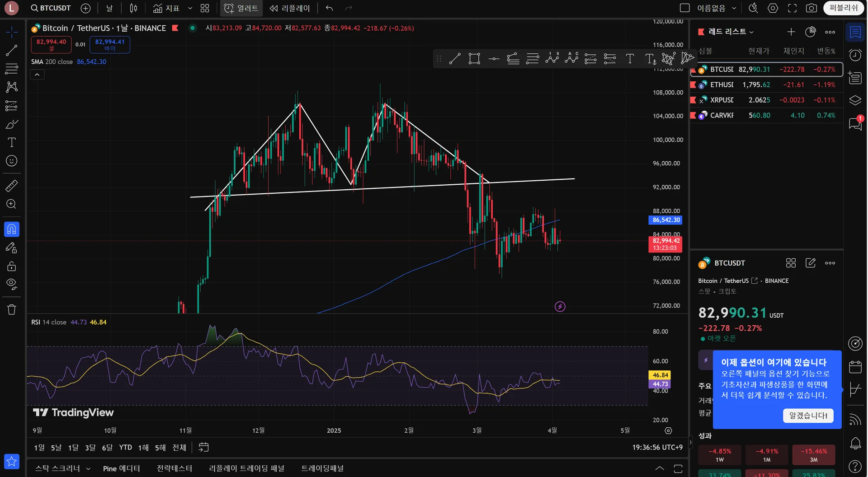
Task: Expand the 스탁 스크리너 dropdown arrow
Action: point(88,469)
